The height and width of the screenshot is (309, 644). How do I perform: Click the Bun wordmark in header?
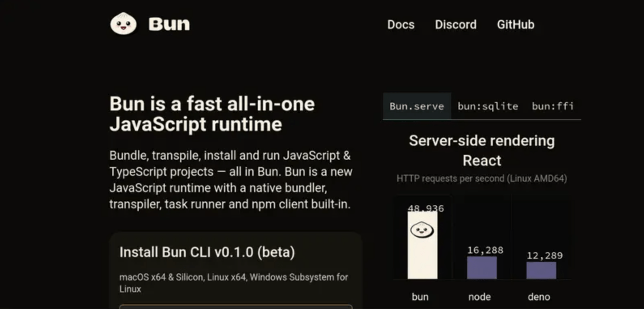169,24
